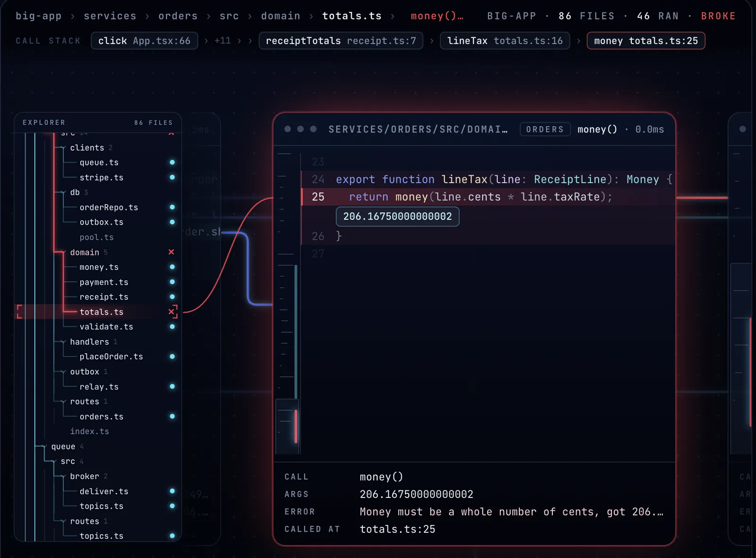Click the status dot next to relay.ts

pyautogui.click(x=172, y=386)
